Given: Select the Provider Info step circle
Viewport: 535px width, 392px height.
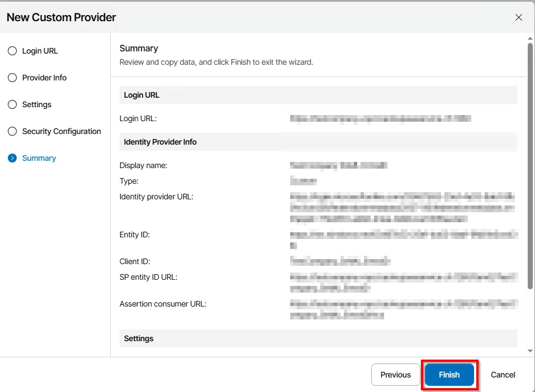Looking at the screenshot, I should point(12,78).
